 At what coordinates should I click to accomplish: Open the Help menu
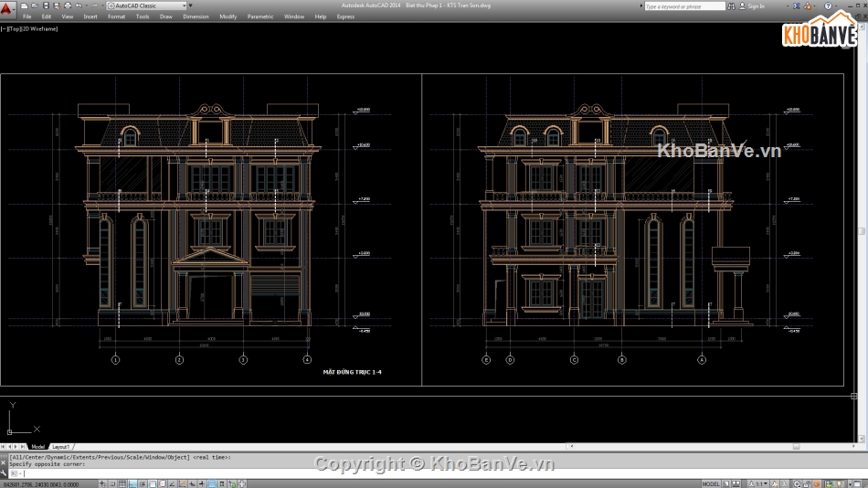[x=321, y=16]
